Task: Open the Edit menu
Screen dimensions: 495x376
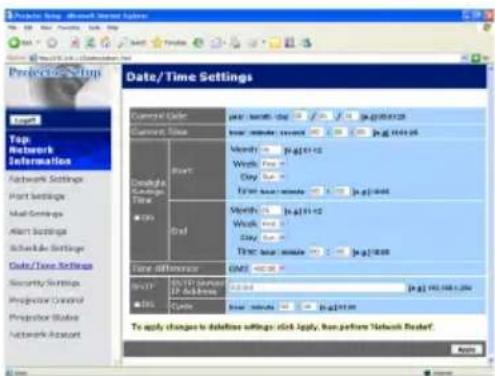Action: pos(28,28)
